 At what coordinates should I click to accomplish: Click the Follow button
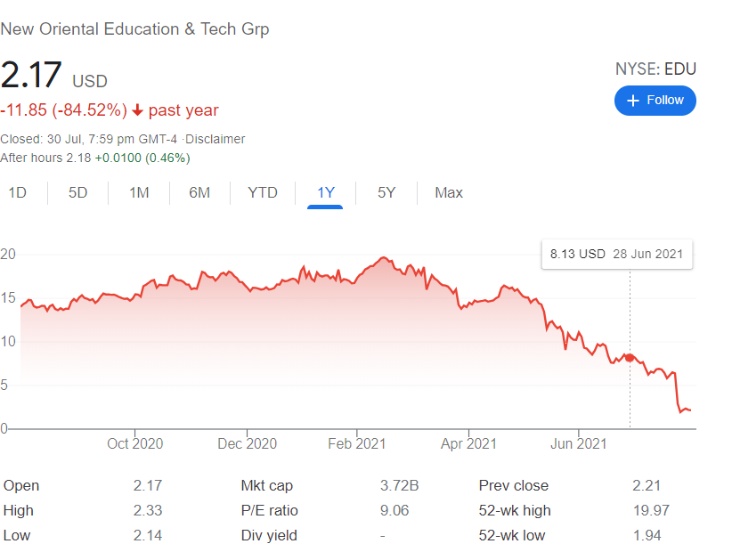(655, 101)
